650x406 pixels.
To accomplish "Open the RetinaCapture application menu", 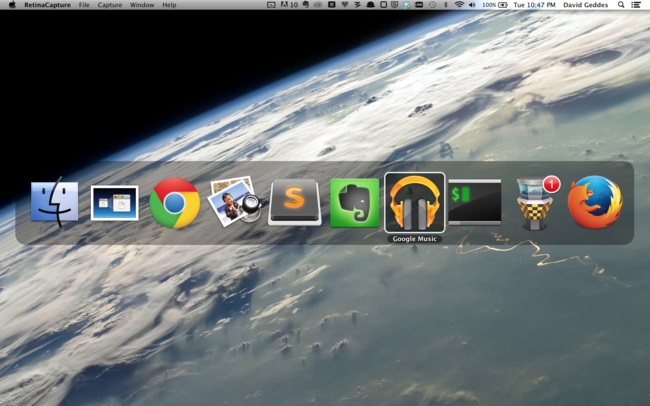I will (x=47, y=5).
